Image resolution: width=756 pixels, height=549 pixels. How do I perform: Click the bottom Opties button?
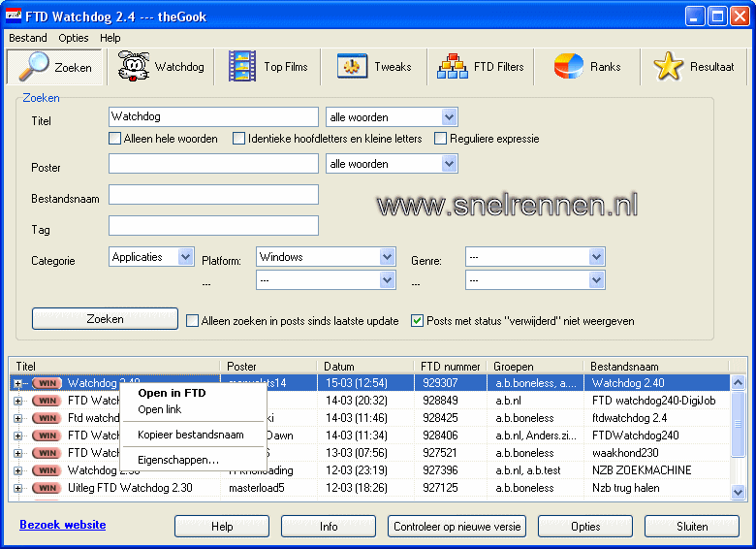click(x=585, y=527)
